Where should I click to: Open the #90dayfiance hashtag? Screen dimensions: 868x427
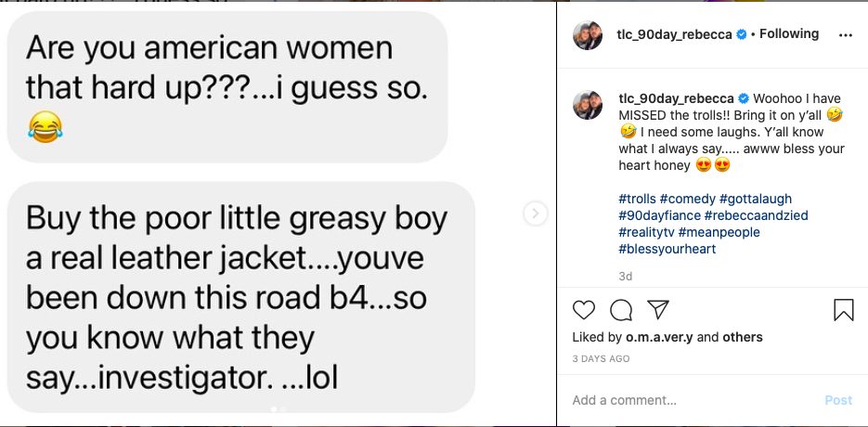(x=654, y=215)
